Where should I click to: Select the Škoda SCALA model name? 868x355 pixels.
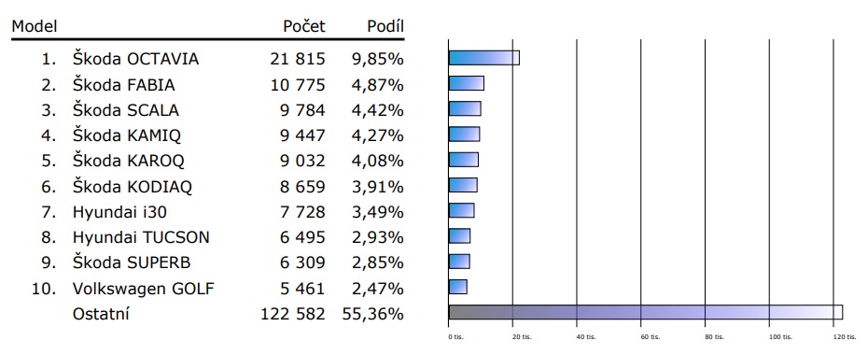pyautogui.click(x=126, y=110)
